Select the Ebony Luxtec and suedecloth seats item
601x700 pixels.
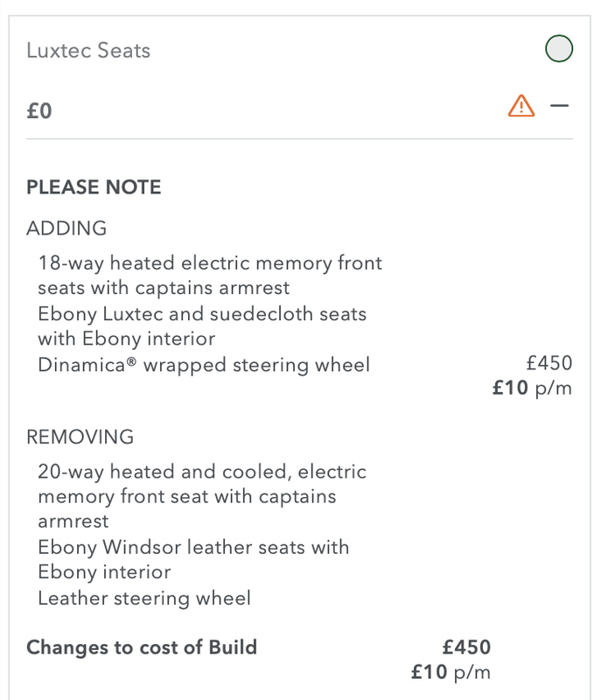pos(202,325)
